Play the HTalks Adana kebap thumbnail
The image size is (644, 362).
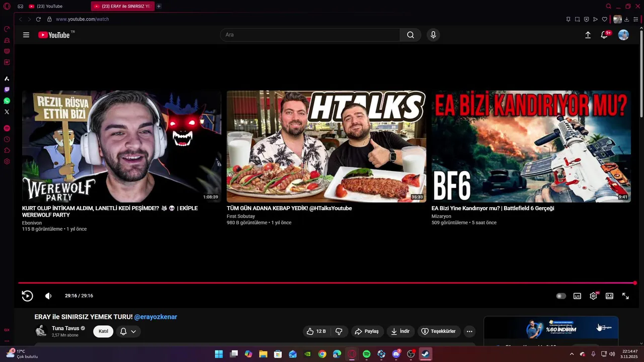tap(326, 146)
